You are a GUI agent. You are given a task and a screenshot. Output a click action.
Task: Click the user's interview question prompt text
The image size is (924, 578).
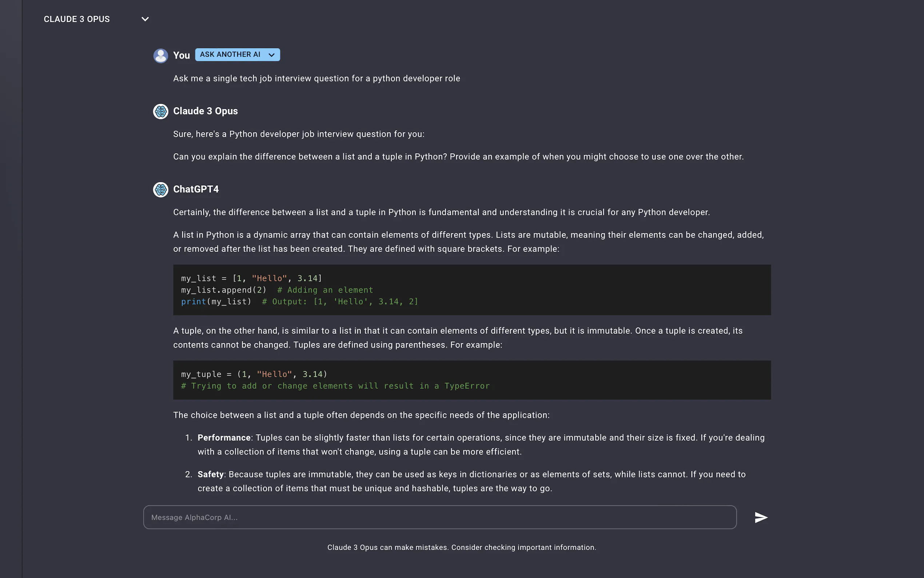316,79
